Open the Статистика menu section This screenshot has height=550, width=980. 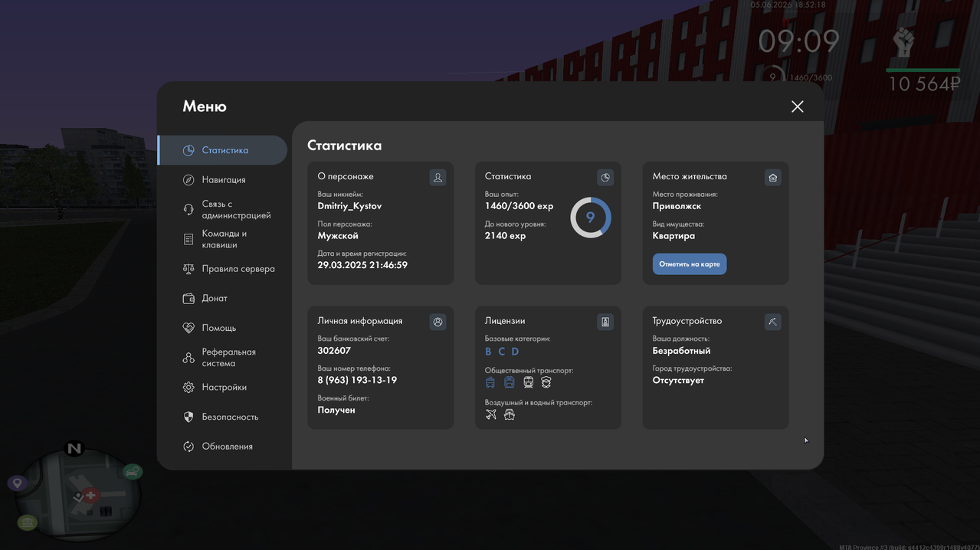tap(222, 150)
